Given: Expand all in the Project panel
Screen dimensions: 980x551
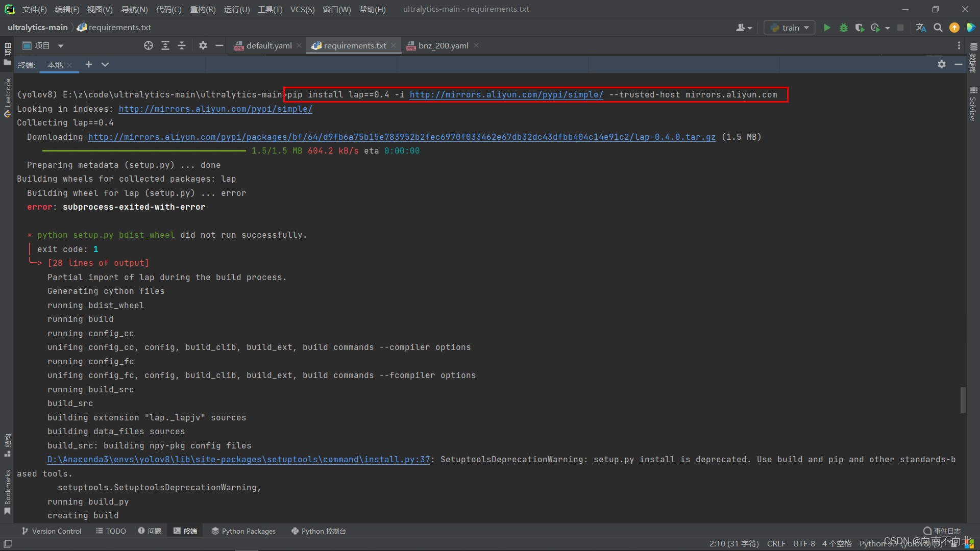Looking at the screenshot, I should click(x=165, y=45).
